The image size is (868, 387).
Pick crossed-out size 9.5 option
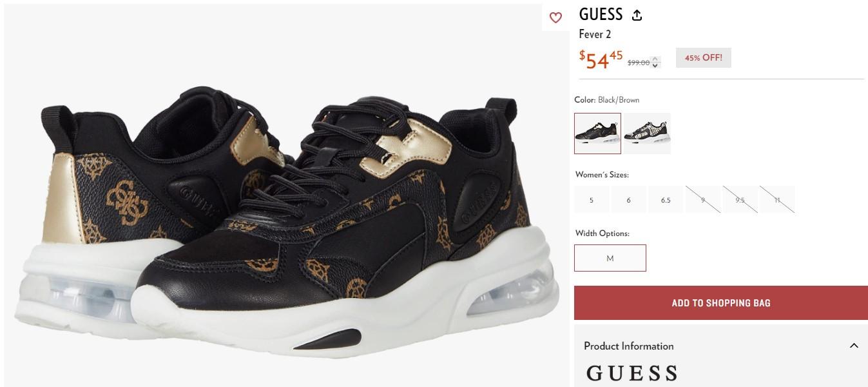pyautogui.click(x=740, y=200)
